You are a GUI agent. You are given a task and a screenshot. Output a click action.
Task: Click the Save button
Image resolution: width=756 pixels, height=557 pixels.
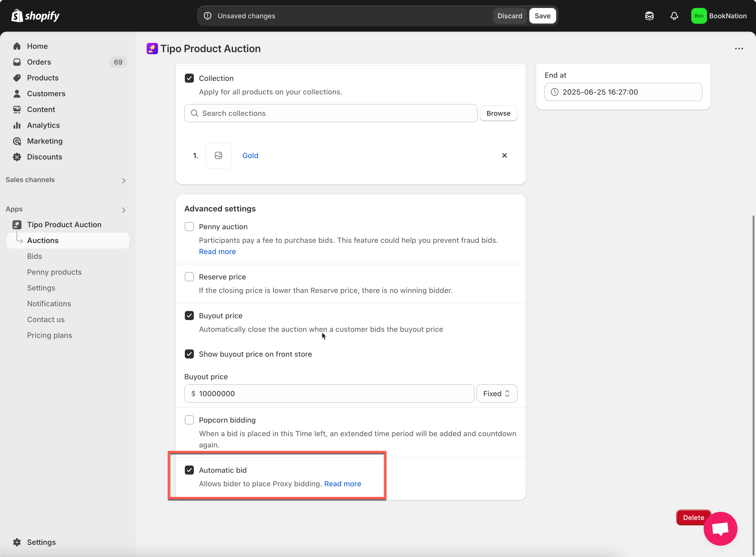tap(543, 16)
